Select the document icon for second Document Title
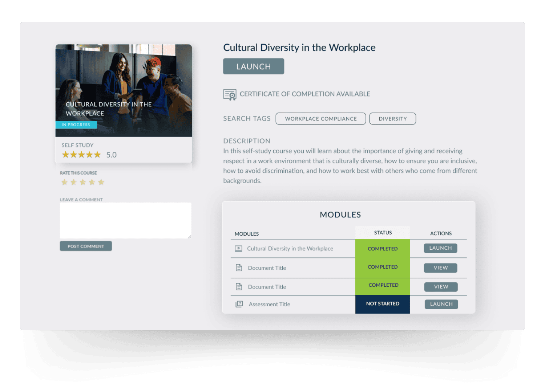Image resolution: width=545 pixels, height=392 pixels. pos(239,286)
